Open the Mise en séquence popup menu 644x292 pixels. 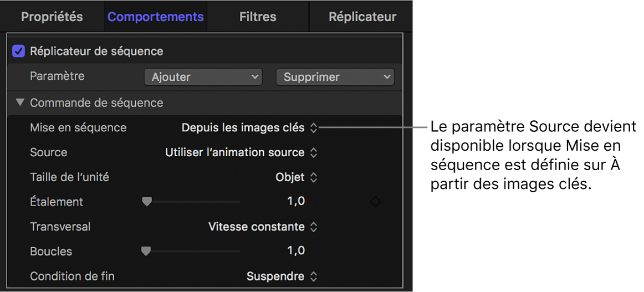tap(249, 128)
